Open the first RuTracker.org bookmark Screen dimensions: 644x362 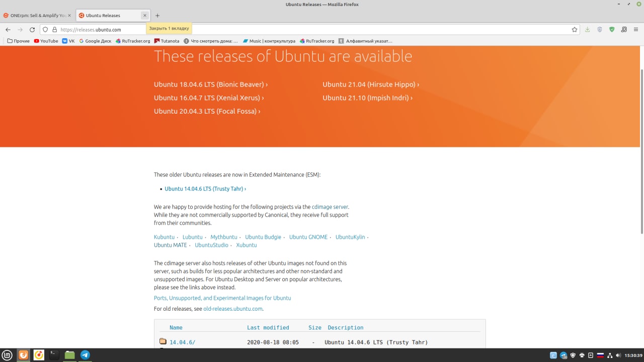133,41
